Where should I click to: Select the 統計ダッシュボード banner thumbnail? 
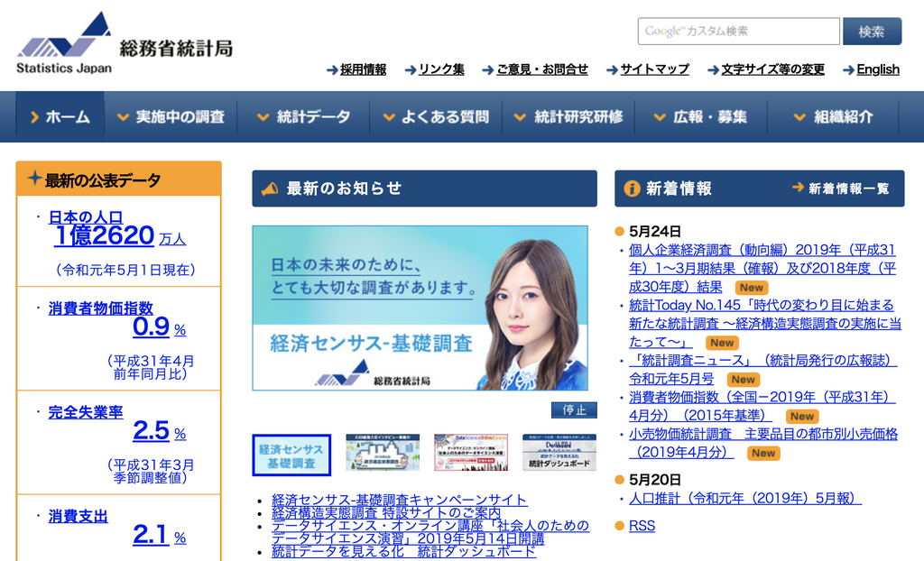[x=559, y=453]
